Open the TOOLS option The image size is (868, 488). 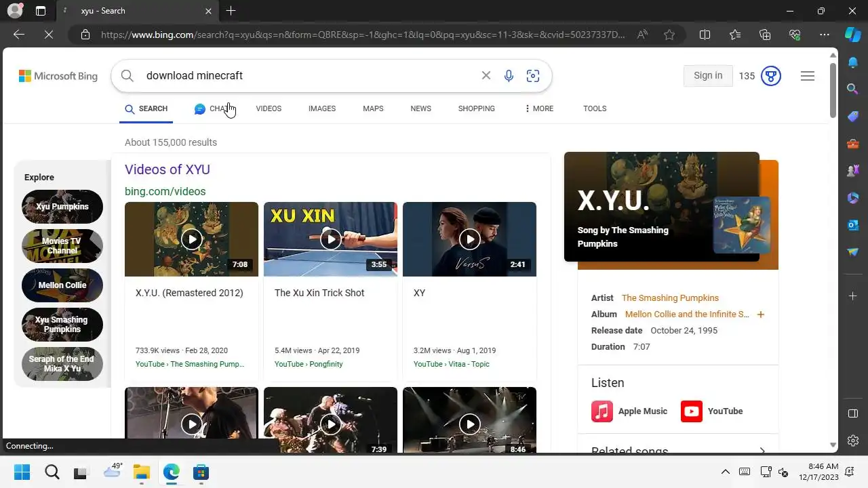[595, 108]
